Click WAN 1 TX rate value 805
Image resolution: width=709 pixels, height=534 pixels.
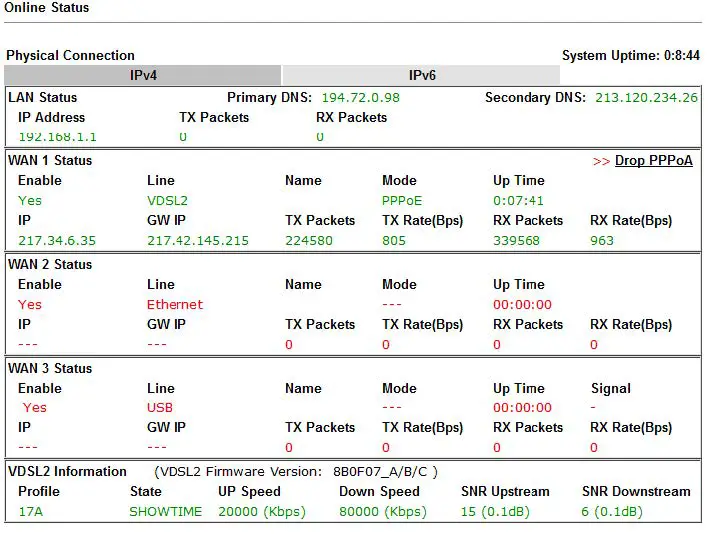tap(394, 241)
